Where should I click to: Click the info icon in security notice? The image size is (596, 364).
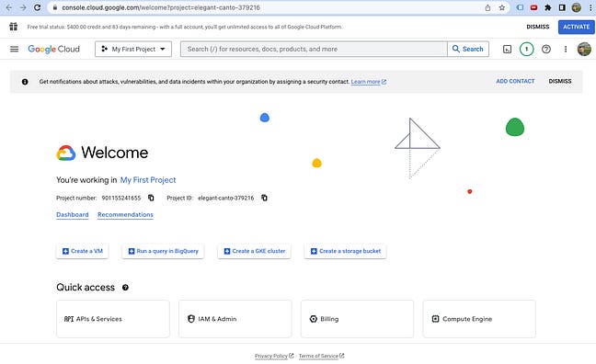point(25,82)
